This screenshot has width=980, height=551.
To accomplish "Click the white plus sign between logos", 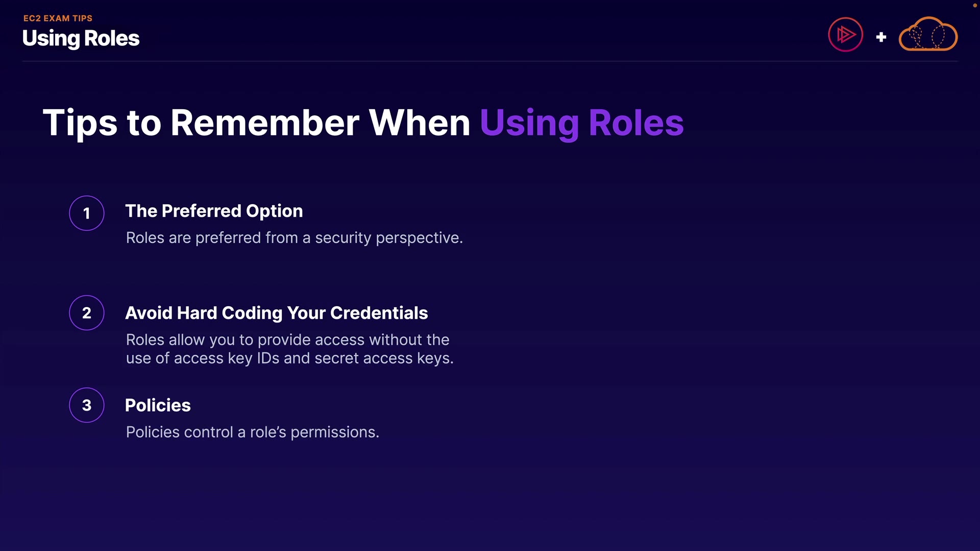I will click(x=881, y=37).
